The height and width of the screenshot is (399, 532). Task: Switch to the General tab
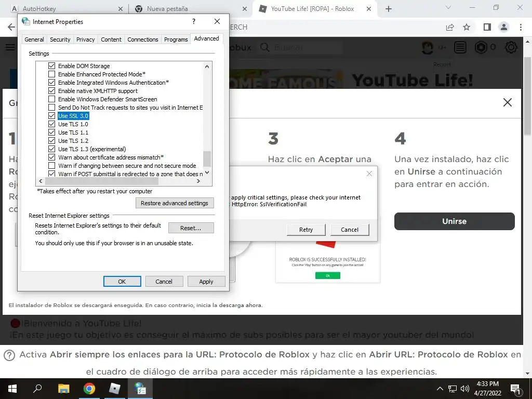[x=34, y=39]
